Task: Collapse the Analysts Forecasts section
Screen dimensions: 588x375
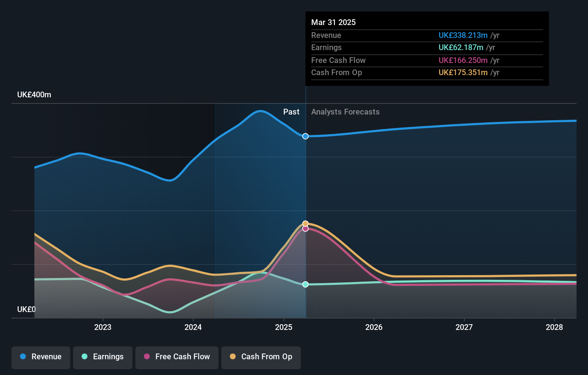Action: (345, 112)
